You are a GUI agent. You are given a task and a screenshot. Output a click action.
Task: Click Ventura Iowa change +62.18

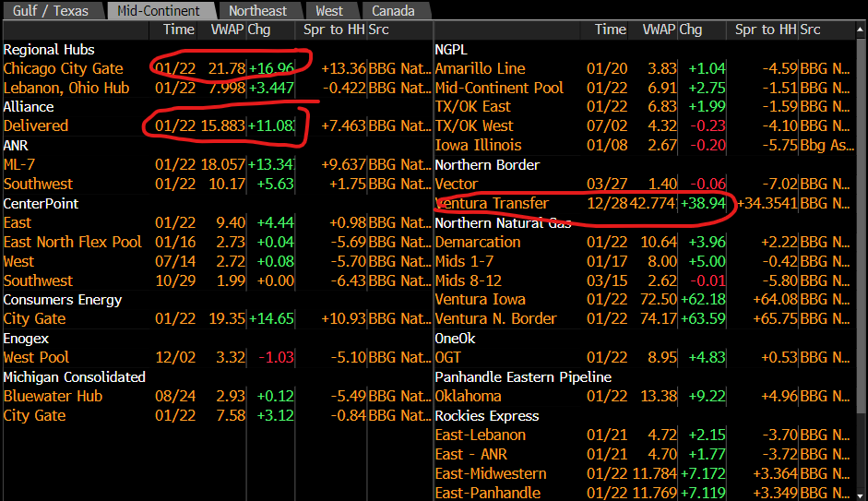(703, 300)
